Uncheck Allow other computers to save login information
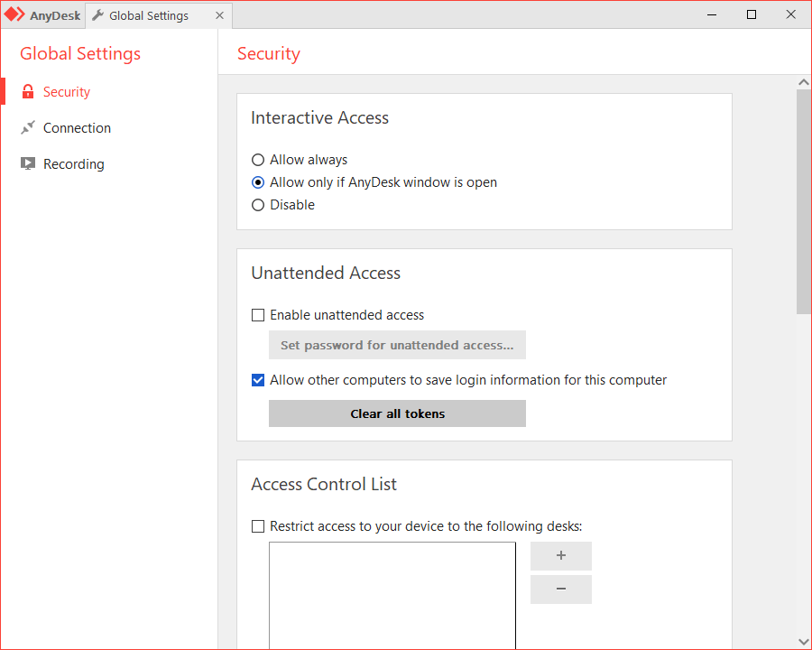Screen dimensions: 812x650 pyautogui.click(x=258, y=380)
